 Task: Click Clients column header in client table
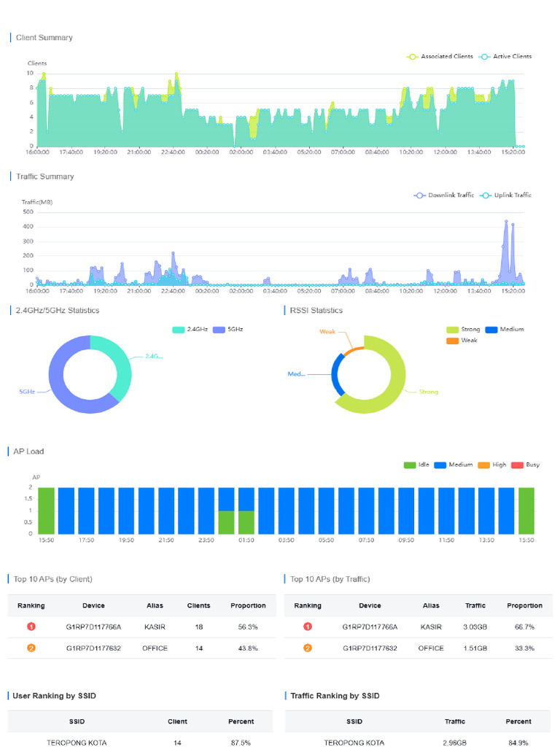[x=198, y=605]
